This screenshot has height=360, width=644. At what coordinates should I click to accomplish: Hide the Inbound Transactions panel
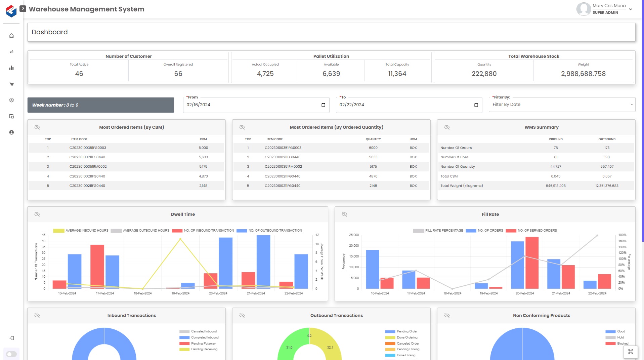pyautogui.click(x=37, y=316)
